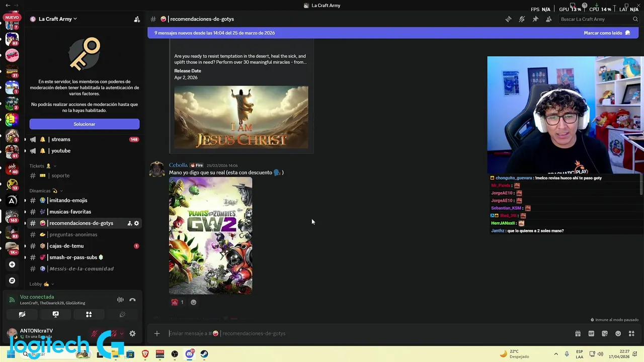Open user settings gear icon

pyautogui.click(x=132, y=333)
